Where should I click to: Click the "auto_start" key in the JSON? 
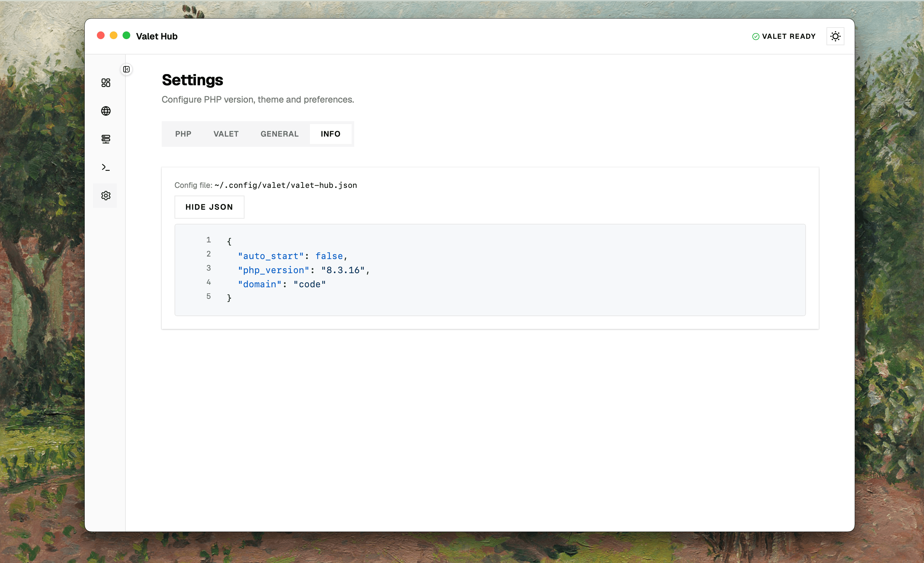[x=271, y=256]
